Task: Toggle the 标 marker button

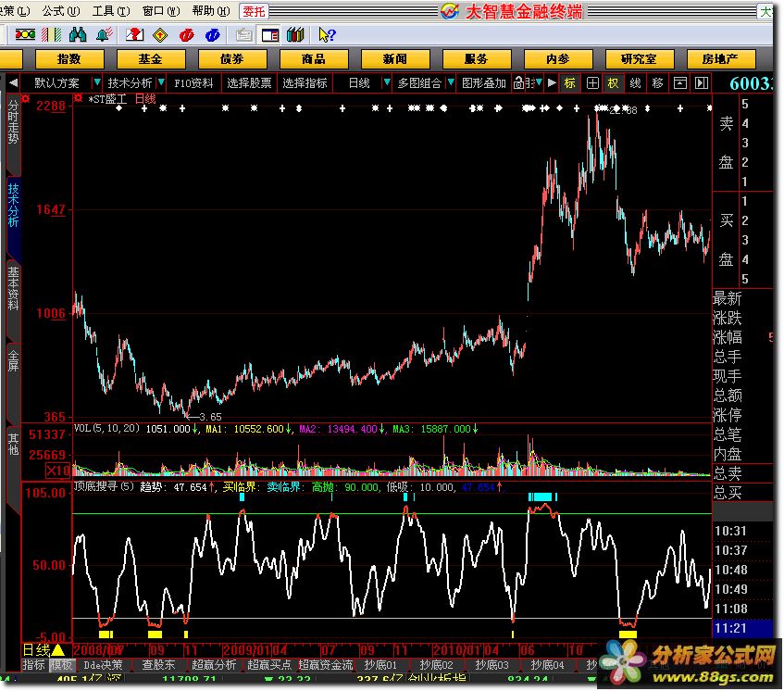Action: pyautogui.click(x=569, y=83)
